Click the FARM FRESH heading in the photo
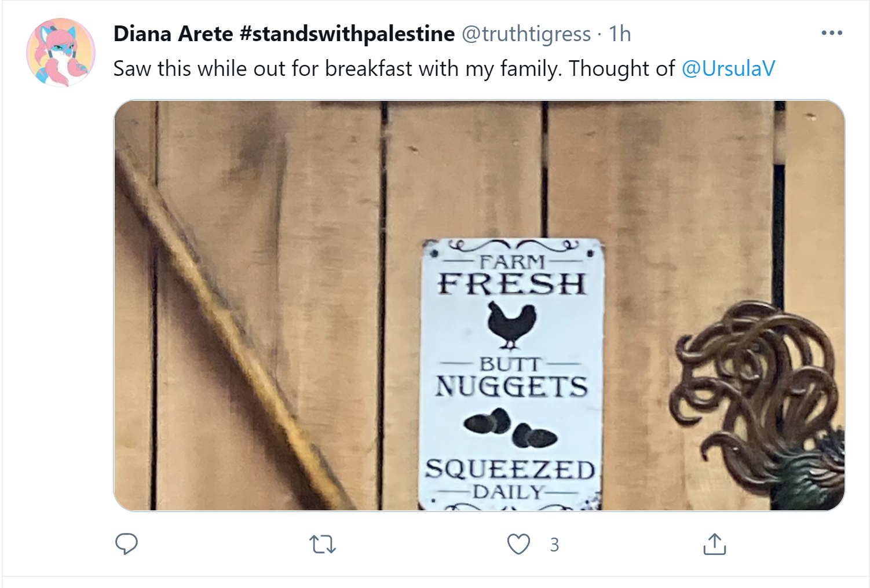The height and width of the screenshot is (588, 870). 512,275
